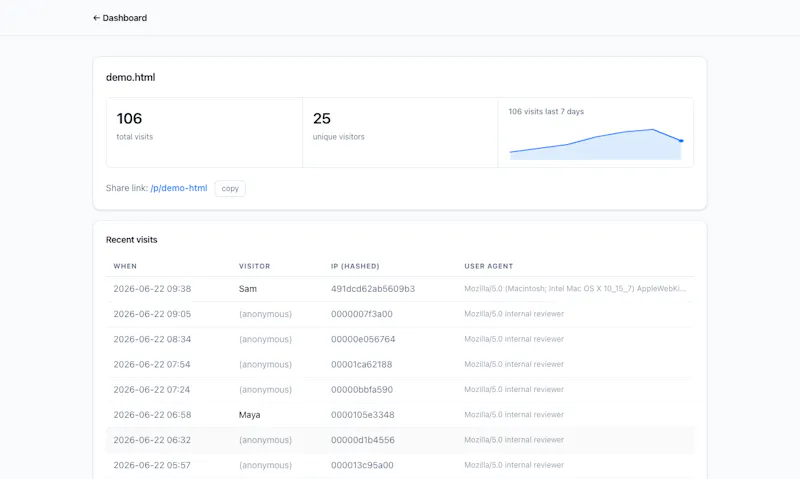Click the VISITOR column header

tap(255, 266)
